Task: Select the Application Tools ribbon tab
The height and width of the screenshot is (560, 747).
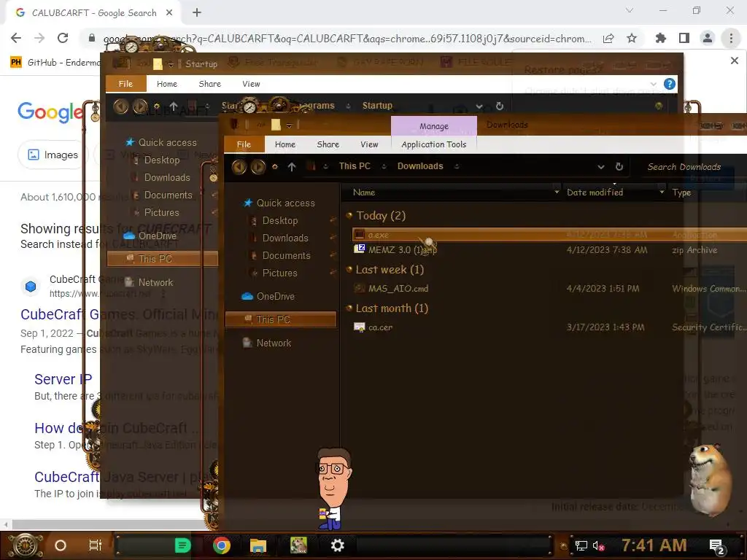Action: pos(433,144)
